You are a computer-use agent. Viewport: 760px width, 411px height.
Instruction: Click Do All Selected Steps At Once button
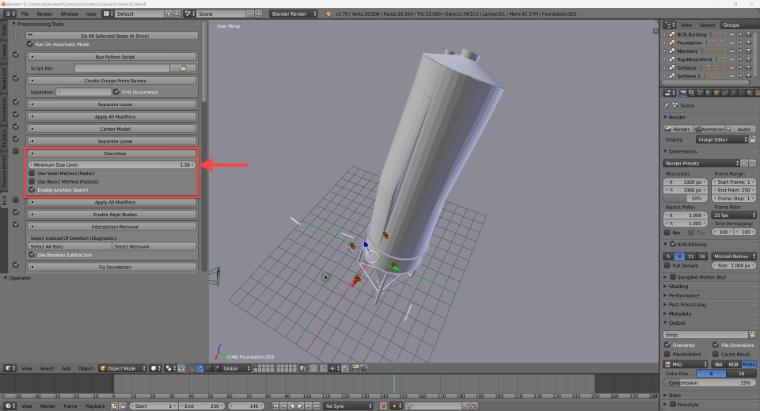pyautogui.click(x=112, y=35)
